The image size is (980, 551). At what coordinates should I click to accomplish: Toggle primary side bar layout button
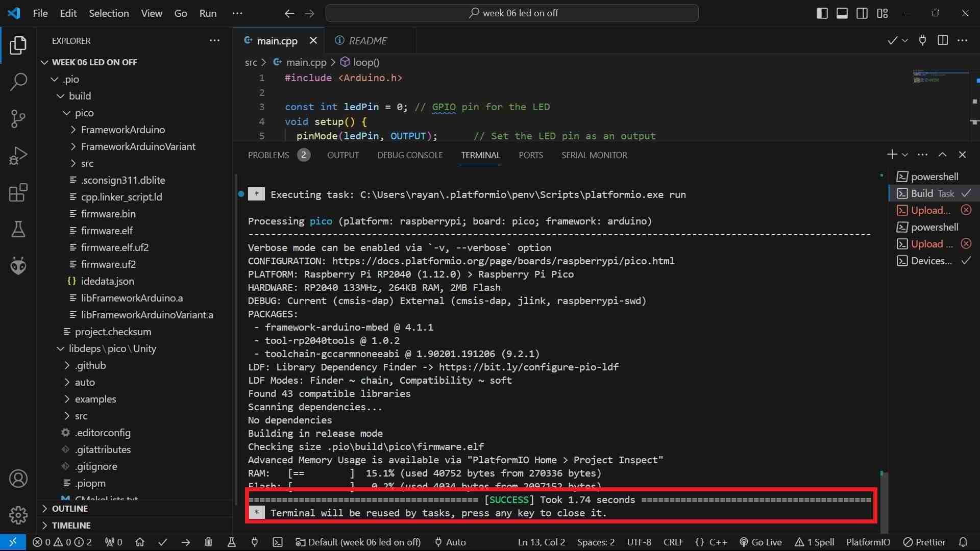822,13
